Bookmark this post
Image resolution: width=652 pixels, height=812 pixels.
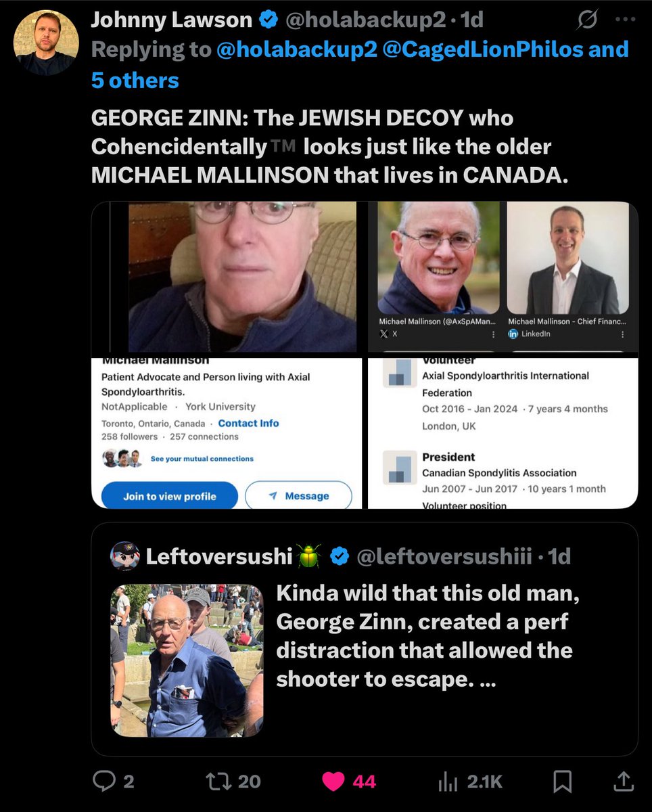[x=563, y=782]
